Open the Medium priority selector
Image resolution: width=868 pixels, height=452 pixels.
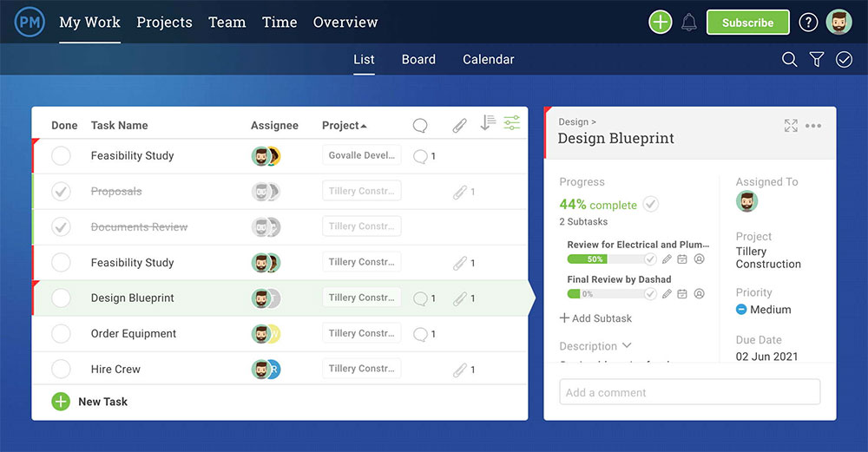pos(764,310)
